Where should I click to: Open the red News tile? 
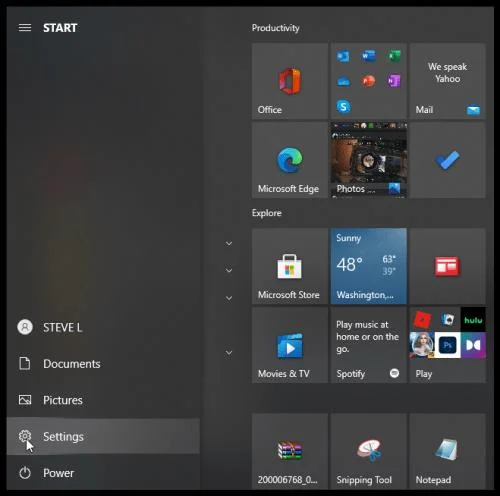447,266
